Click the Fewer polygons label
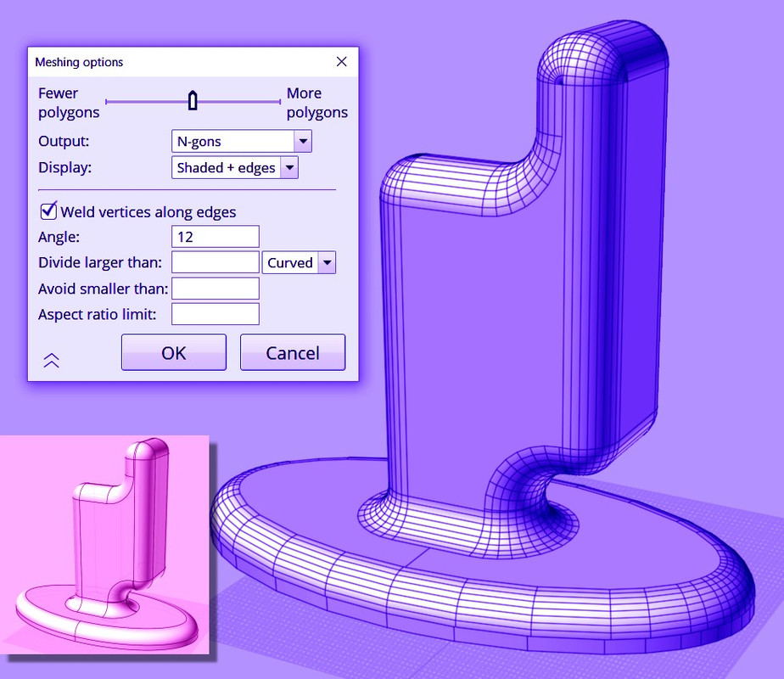This screenshot has width=784, height=679. pos(69,103)
